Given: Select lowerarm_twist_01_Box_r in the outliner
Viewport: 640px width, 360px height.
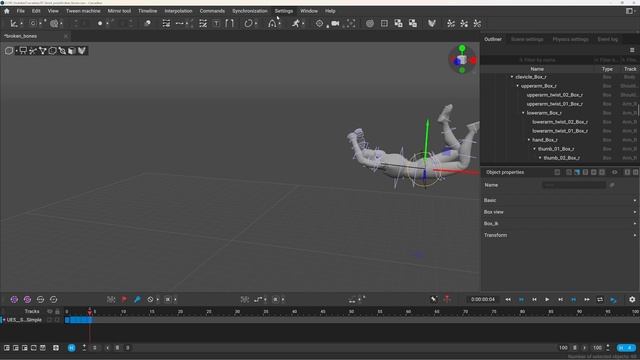Looking at the screenshot, I should (x=560, y=131).
